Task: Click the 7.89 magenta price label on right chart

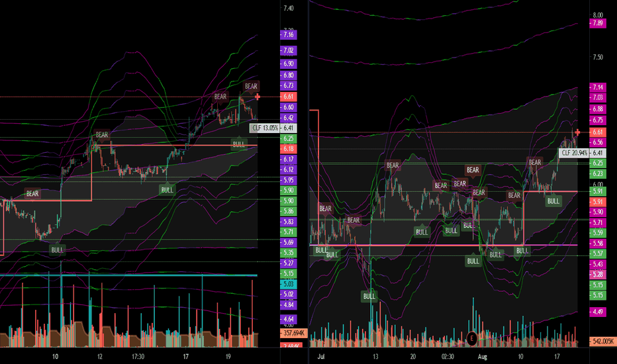Action: tap(598, 23)
